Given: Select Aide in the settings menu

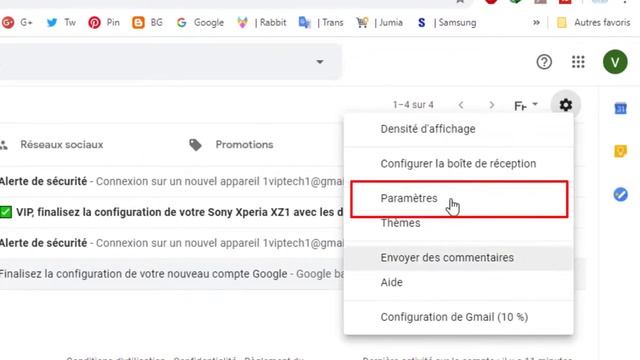Looking at the screenshot, I should click(x=459, y=282).
